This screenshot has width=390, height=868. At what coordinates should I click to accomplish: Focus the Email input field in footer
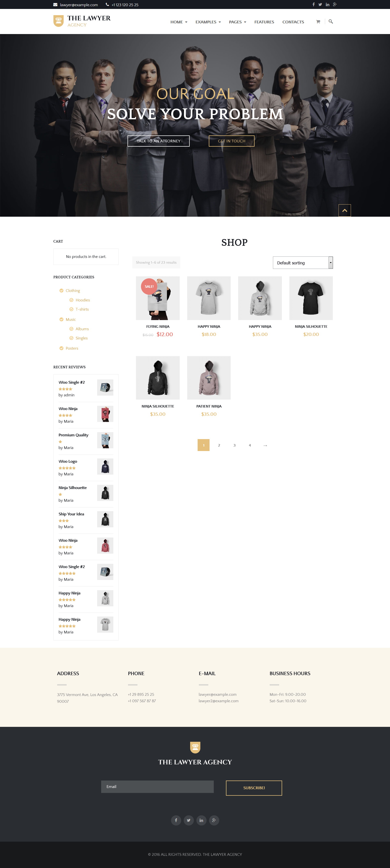[157, 786]
